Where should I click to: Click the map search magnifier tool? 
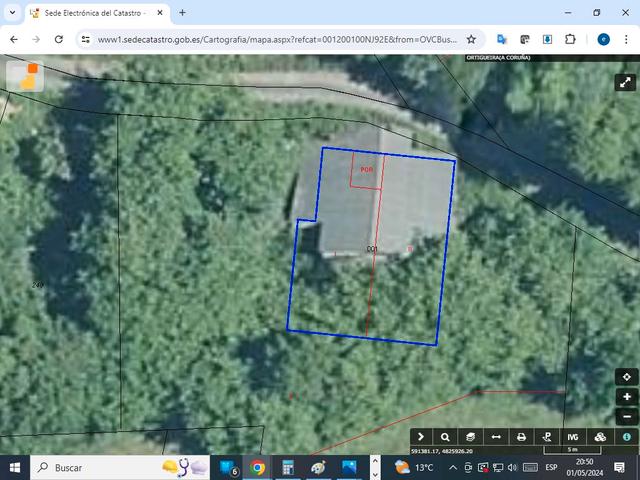pyautogui.click(x=445, y=437)
